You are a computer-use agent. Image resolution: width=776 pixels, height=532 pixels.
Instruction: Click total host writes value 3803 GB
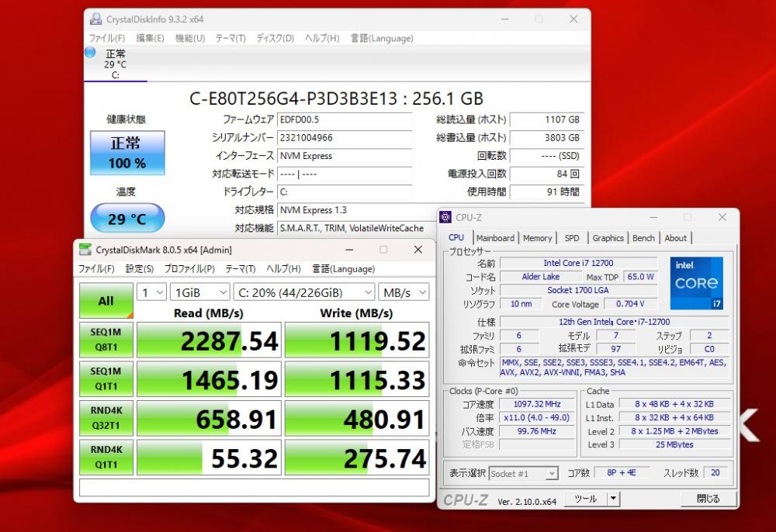point(547,137)
